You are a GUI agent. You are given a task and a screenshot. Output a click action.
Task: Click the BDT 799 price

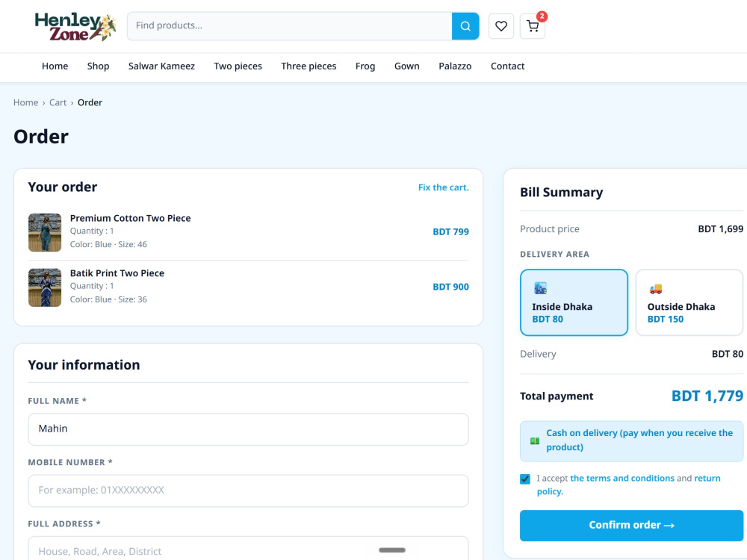pos(450,232)
